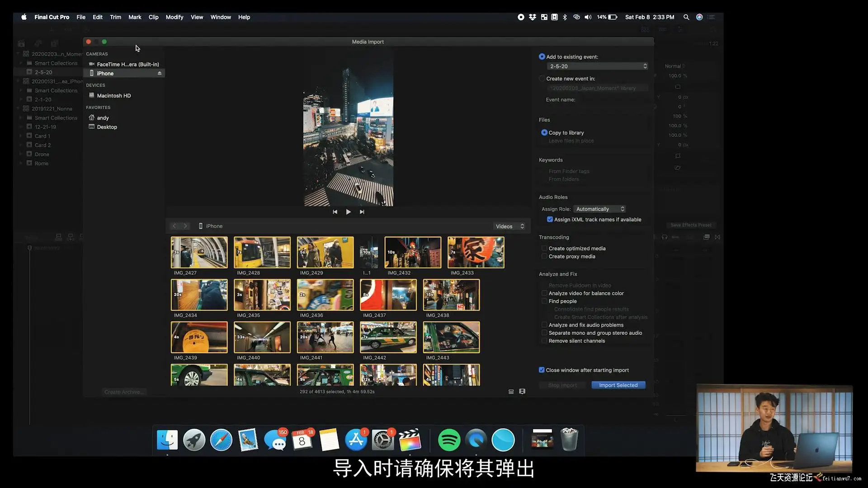The image size is (868, 488).
Task: Select Create new event in option
Action: [x=542, y=79]
